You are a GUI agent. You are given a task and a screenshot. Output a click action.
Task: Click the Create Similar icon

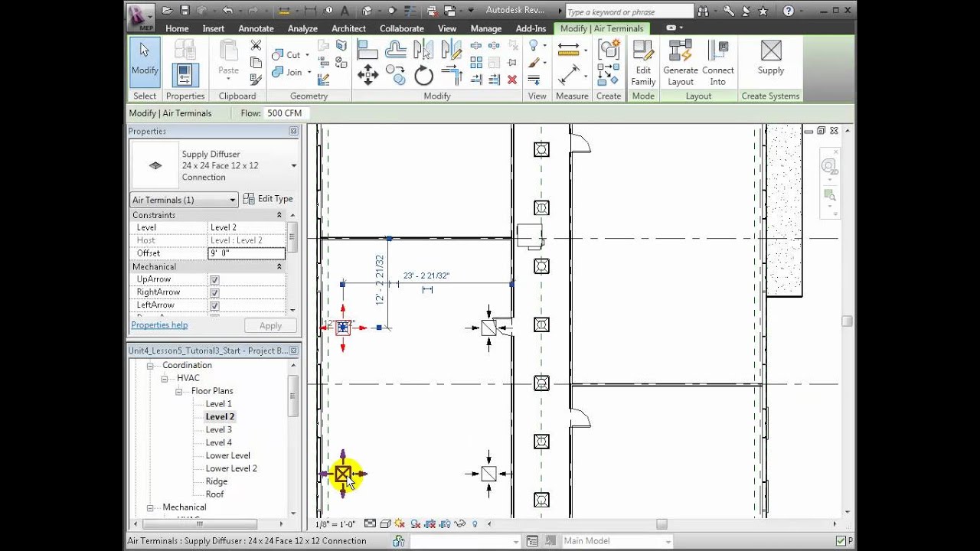[x=609, y=74]
